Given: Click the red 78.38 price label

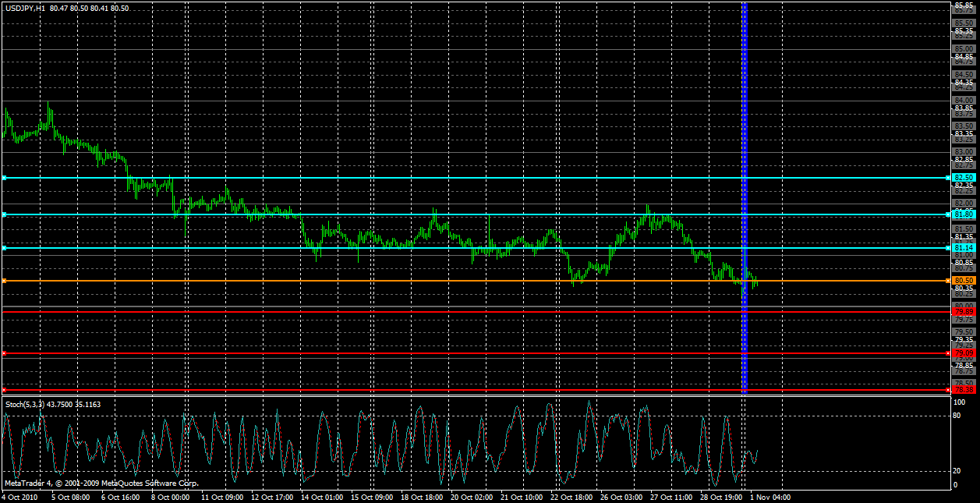Looking at the screenshot, I should [x=964, y=389].
